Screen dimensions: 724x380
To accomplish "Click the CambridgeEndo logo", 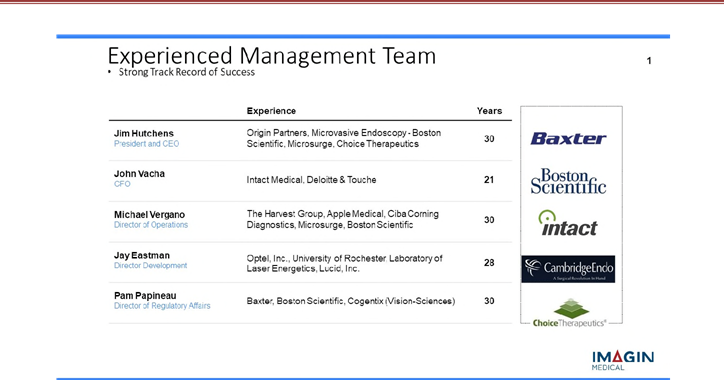I will tap(568, 269).
